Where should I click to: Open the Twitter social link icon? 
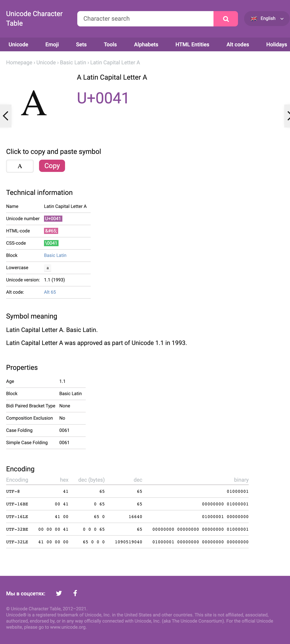[x=59, y=593]
